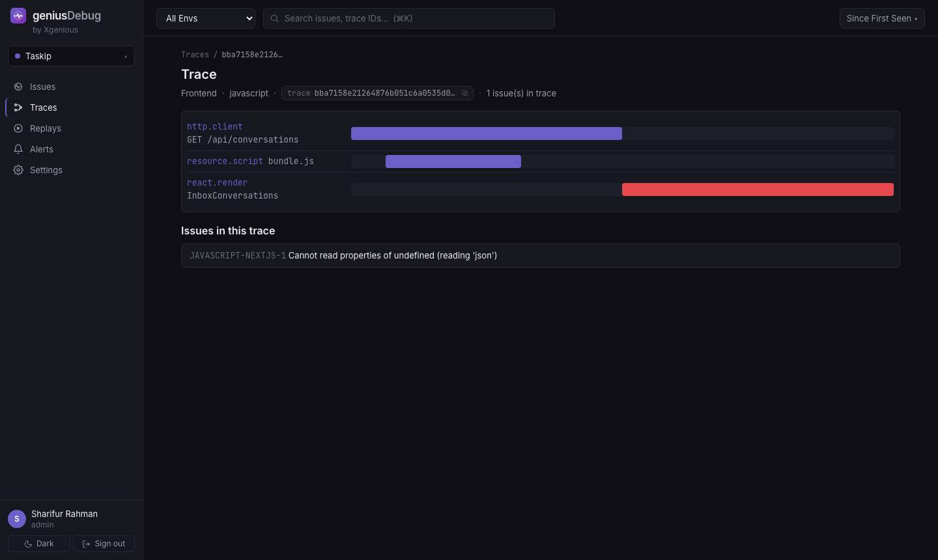Click the Sharifur Rahman user name
Screen dimensions: 938x560
[x=64, y=514]
